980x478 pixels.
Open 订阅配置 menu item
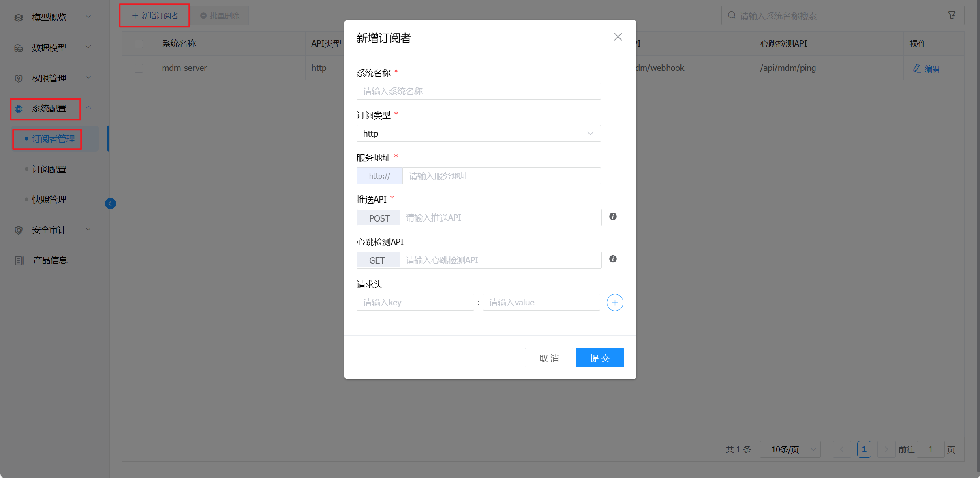point(49,169)
